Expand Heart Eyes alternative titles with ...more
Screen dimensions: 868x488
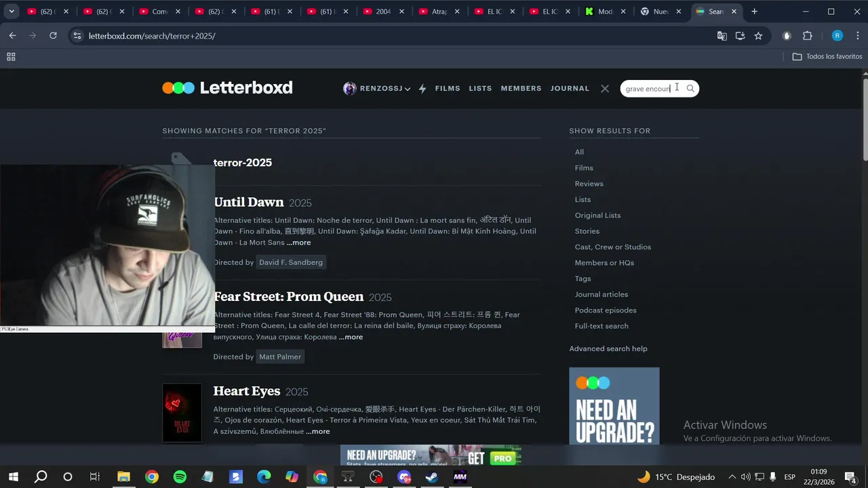[x=317, y=431]
